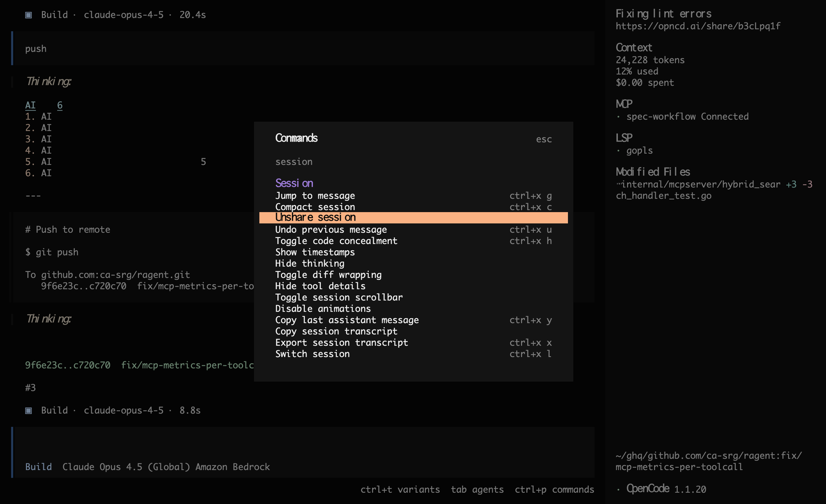Screen dimensions: 826x504
Task: Choose Export session transcript
Action: point(341,343)
